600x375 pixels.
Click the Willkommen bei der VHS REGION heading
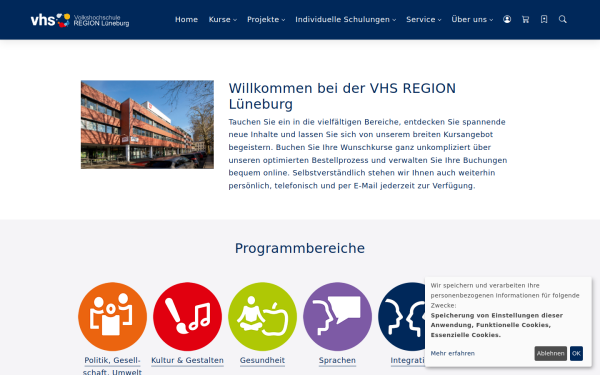tap(342, 96)
